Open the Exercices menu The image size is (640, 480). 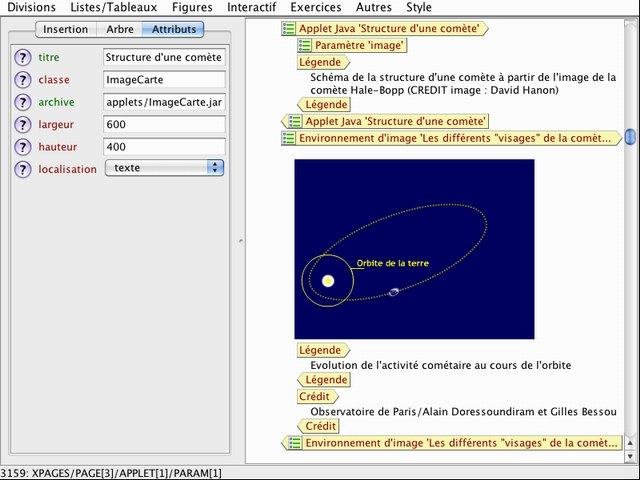click(x=316, y=7)
